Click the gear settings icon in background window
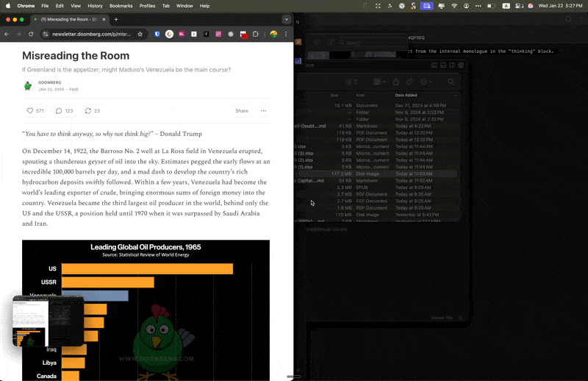Image resolution: width=588 pixels, height=381 pixels. pyautogui.click(x=461, y=65)
